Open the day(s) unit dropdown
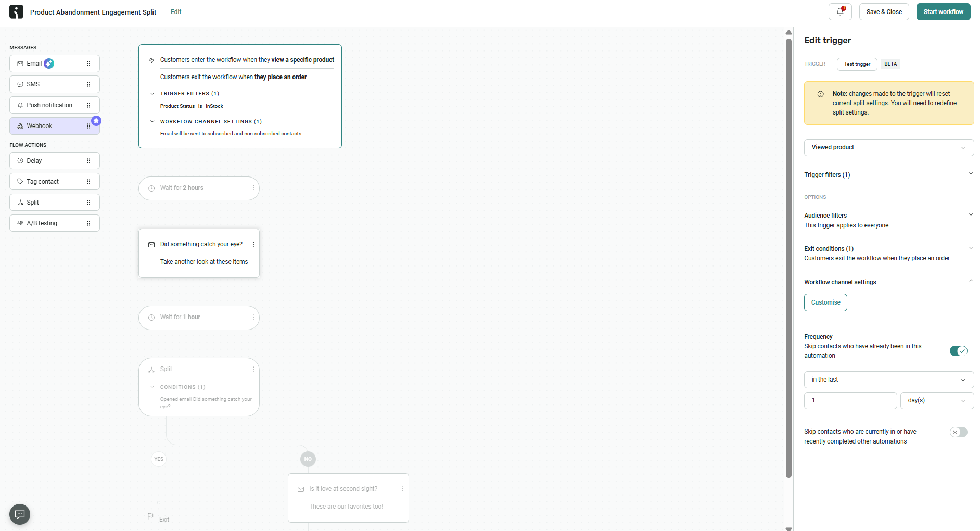Viewport: 980px width, 531px height. coord(937,400)
